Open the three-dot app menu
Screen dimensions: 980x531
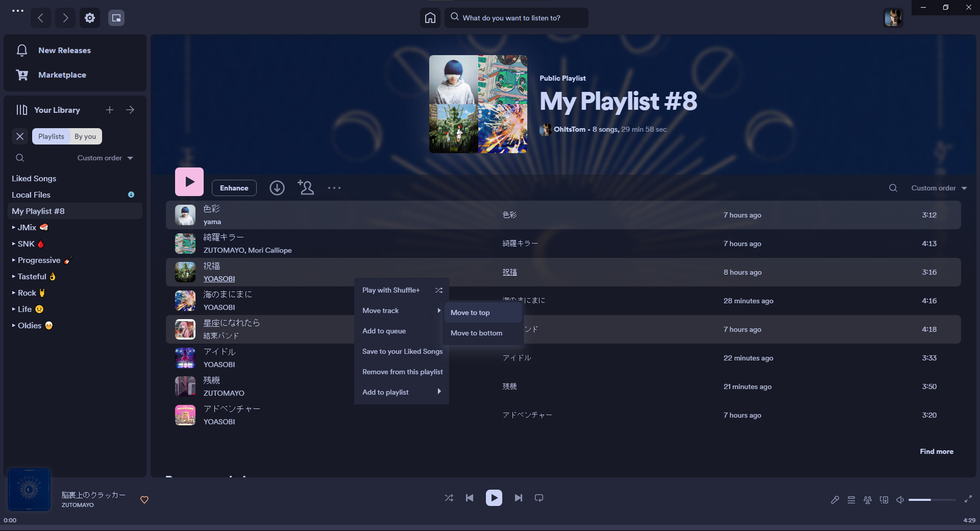pos(18,11)
